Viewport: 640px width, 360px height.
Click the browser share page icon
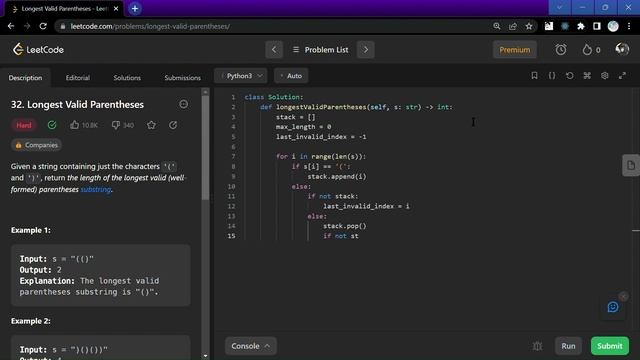click(x=513, y=26)
